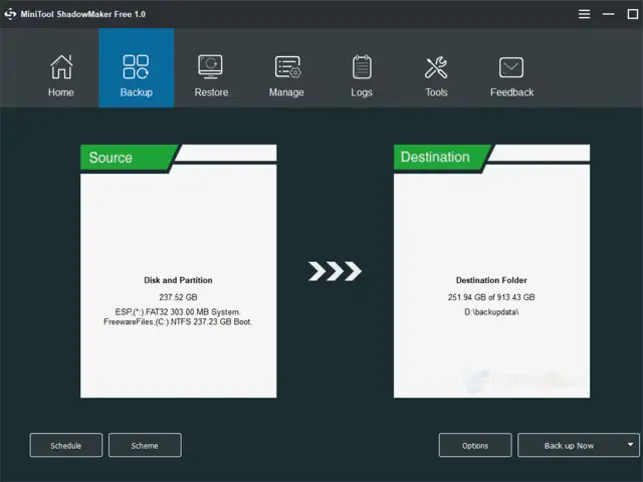Open the hamburger menu in title bar

pos(585,14)
